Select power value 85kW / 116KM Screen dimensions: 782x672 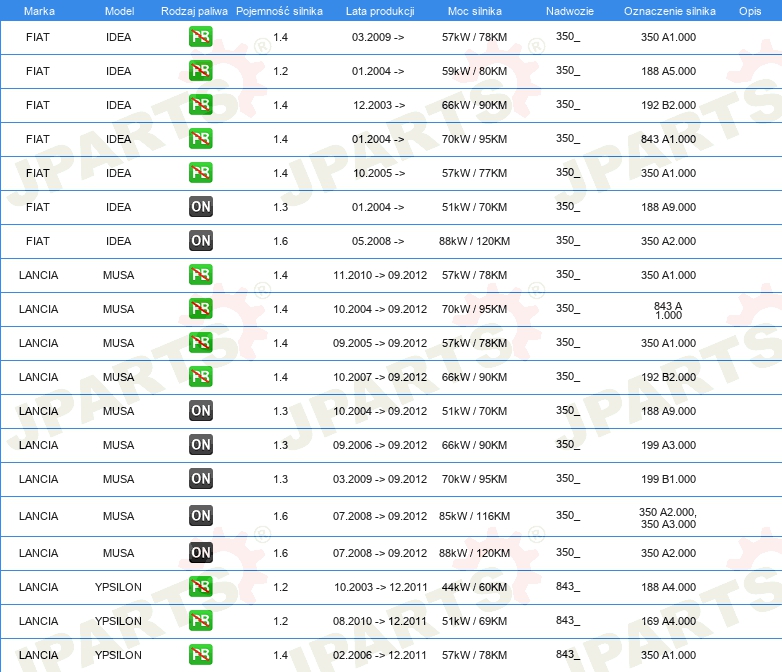(x=474, y=516)
